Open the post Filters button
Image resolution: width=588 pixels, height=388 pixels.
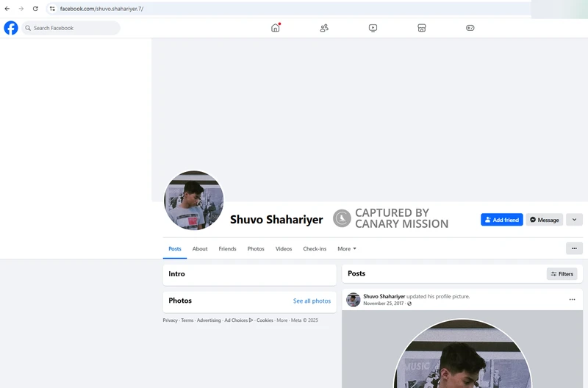(562, 273)
